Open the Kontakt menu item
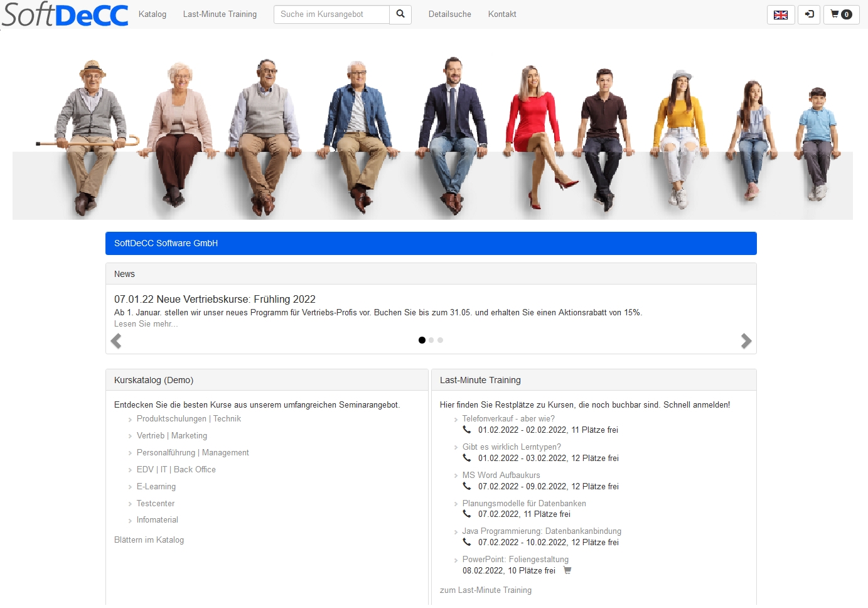Viewport: 868px width, 608px height. (x=502, y=14)
